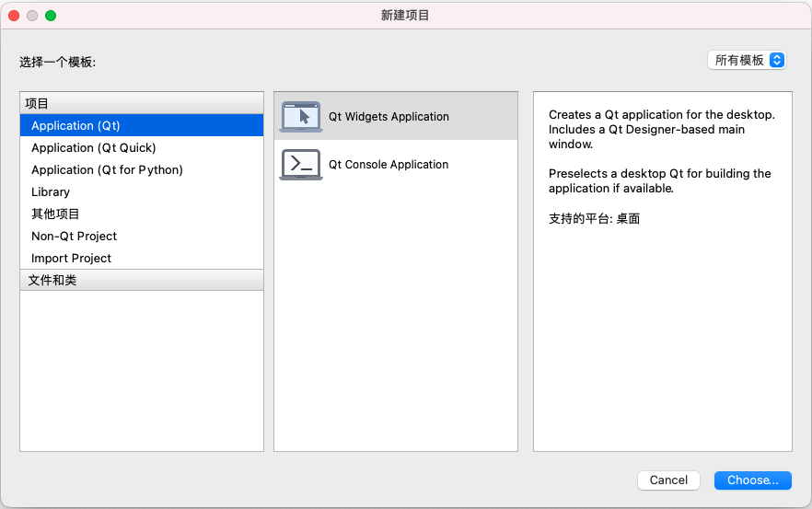The height and width of the screenshot is (509, 812).
Task: Click the template description text
Action: tap(661, 151)
